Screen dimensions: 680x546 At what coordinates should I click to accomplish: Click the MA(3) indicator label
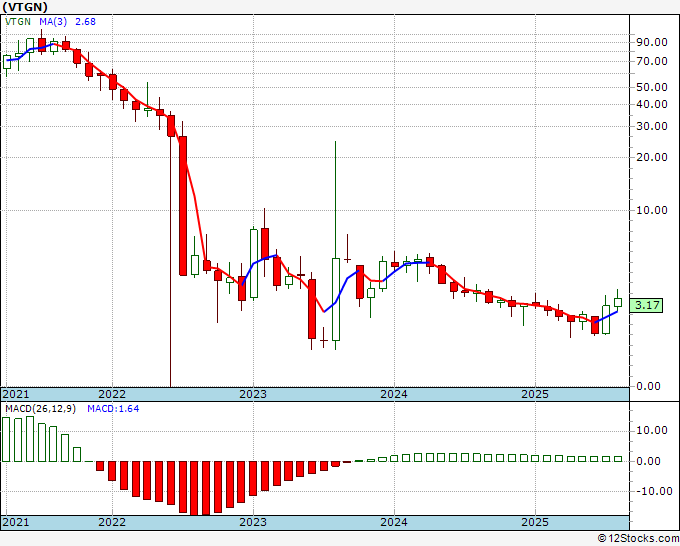54,21
